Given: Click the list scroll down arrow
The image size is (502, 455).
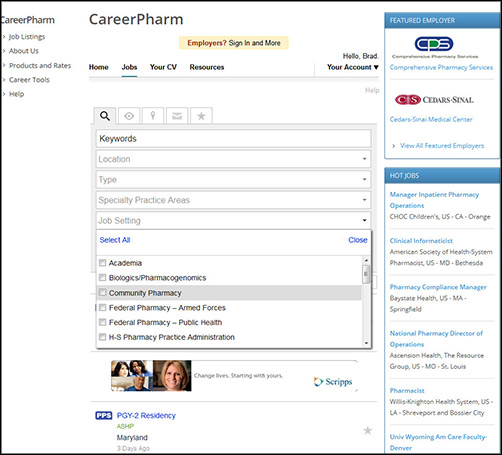Looking at the screenshot, I should coord(366,343).
